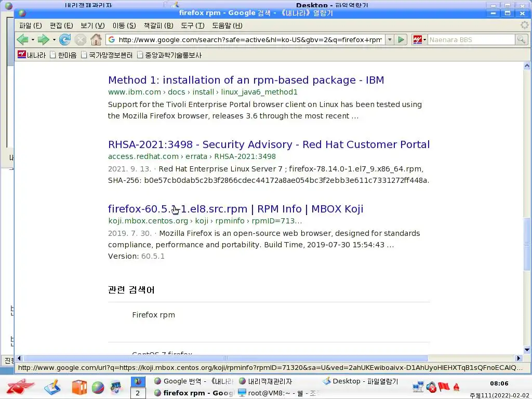532x399 pixels.
Task: Click the green Go arrow beside the address bar
Action: coord(401,39)
